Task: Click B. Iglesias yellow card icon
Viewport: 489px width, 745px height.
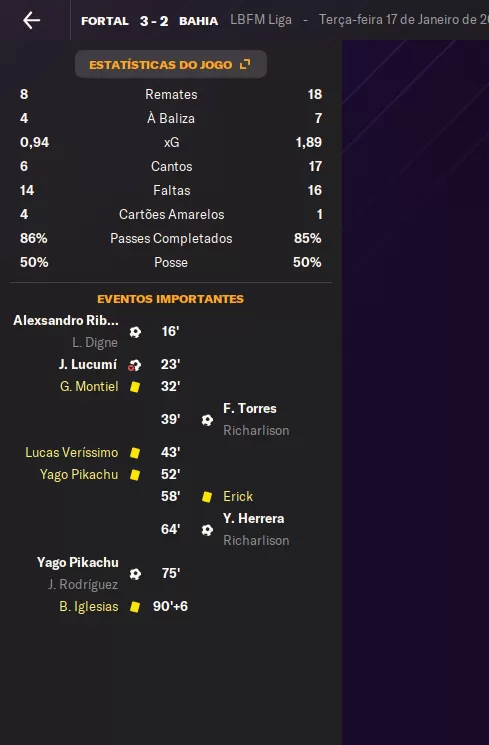Action: pyautogui.click(x=135, y=607)
